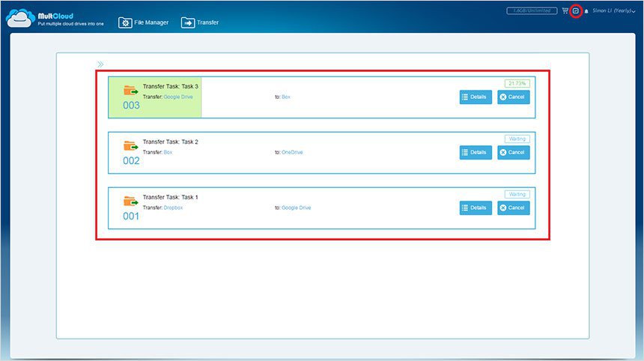
Task: Click the storage usage indicator
Action: [532, 10]
